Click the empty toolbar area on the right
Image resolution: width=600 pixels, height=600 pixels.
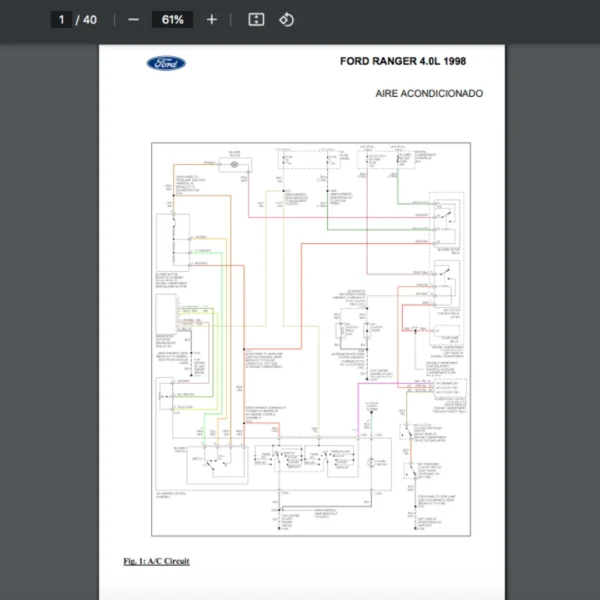[x=450, y=20]
